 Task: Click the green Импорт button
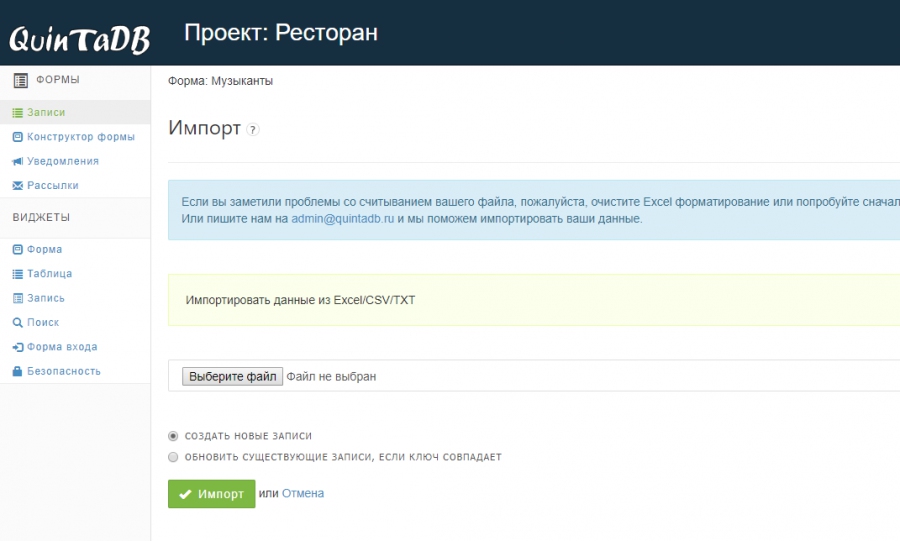pos(211,494)
